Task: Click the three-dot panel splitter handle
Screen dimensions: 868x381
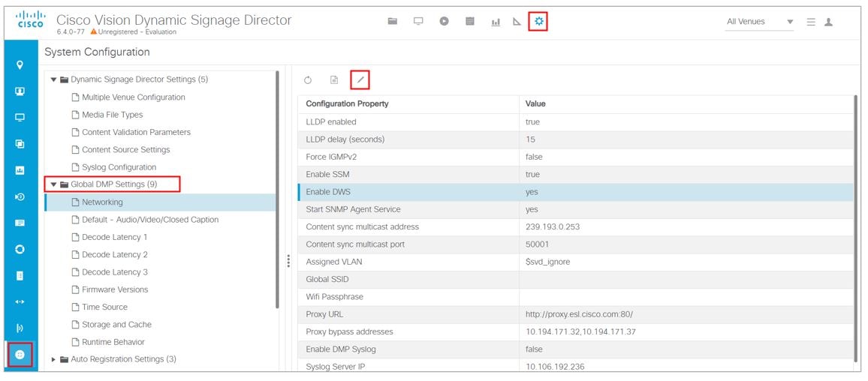Action: (x=288, y=260)
